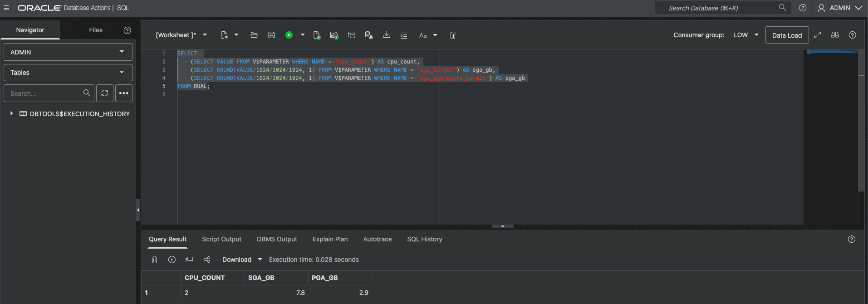Open a file with the folder icon

(254, 35)
